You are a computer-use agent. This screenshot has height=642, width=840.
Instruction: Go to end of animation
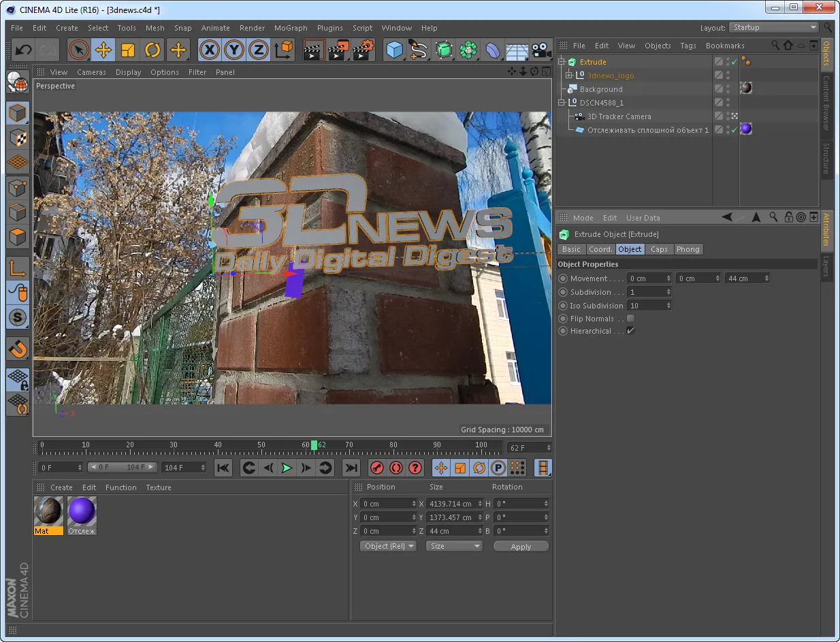tap(351, 468)
